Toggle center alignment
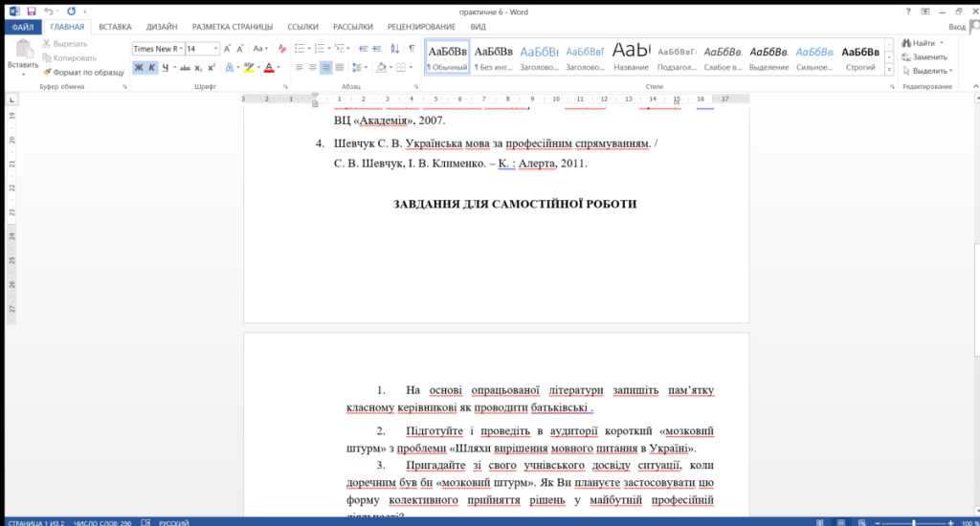Viewport: 980px width, 526px height. 313,68
